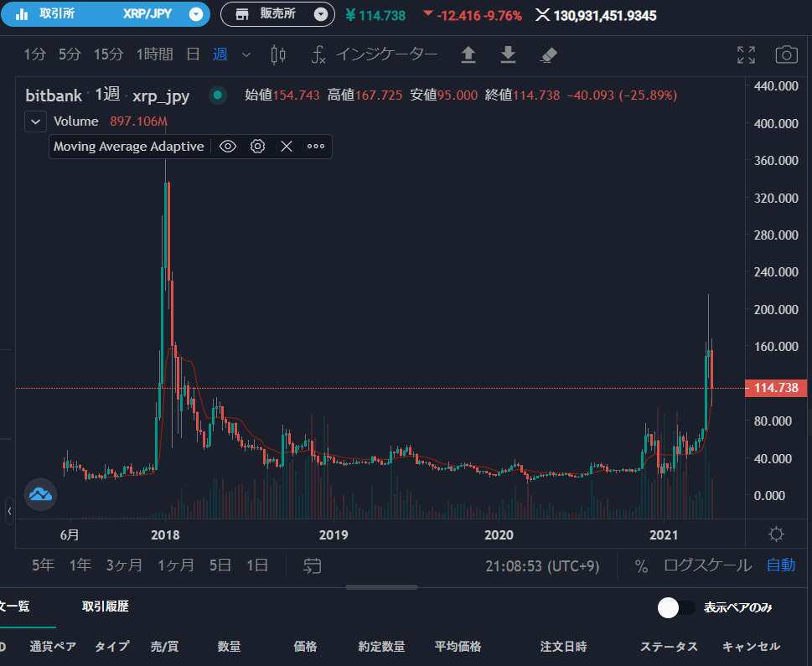Click the Moving Average Adaptive label

pyautogui.click(x=129, y=147)
